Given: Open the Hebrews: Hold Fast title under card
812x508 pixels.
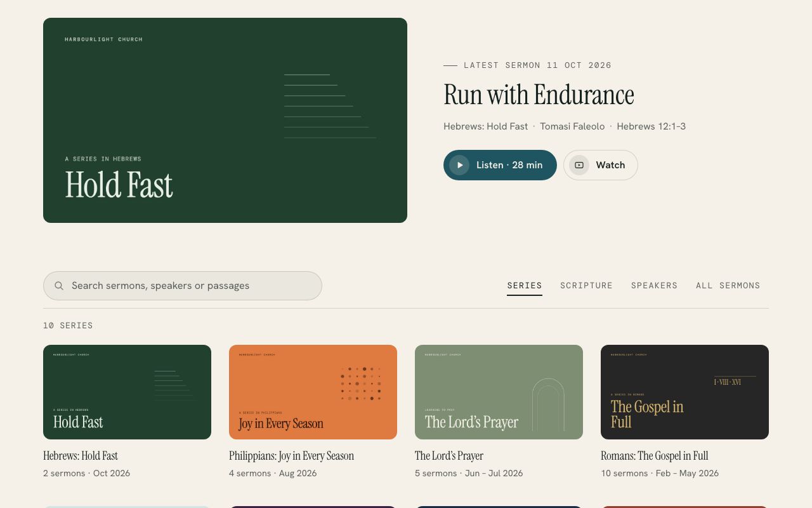Looking at the screenshot, I should pos(81,456).
